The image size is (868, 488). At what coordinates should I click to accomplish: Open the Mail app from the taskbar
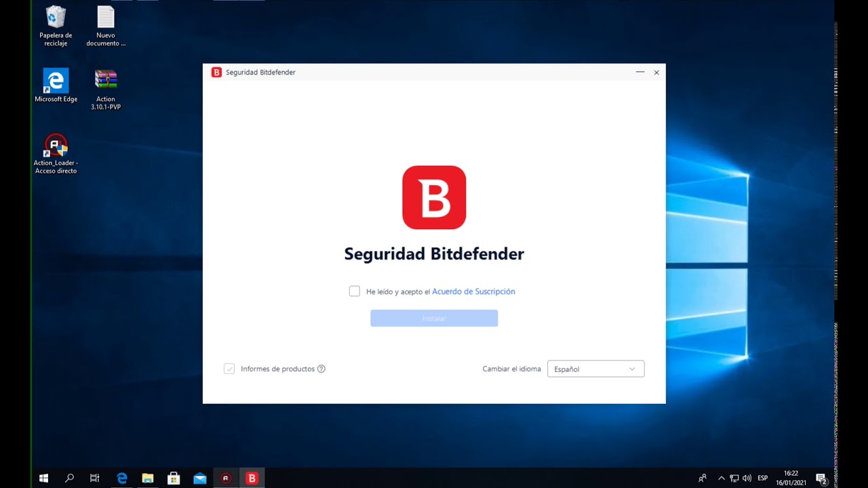point(200,478)
